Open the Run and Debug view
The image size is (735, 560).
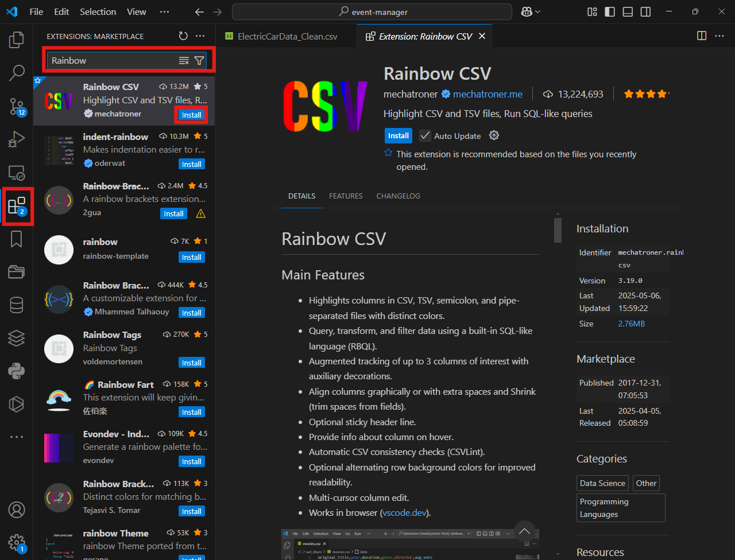pos(17,139)
